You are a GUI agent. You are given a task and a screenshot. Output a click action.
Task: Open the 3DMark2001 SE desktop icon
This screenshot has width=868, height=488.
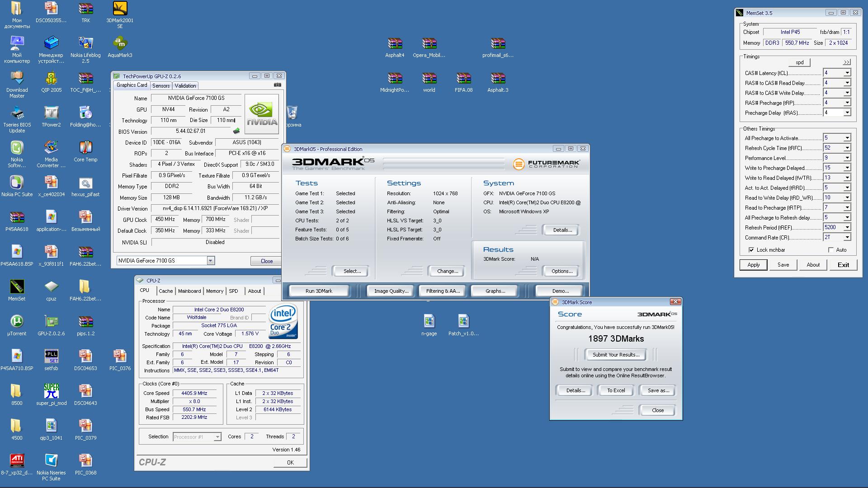pos(120,15)
